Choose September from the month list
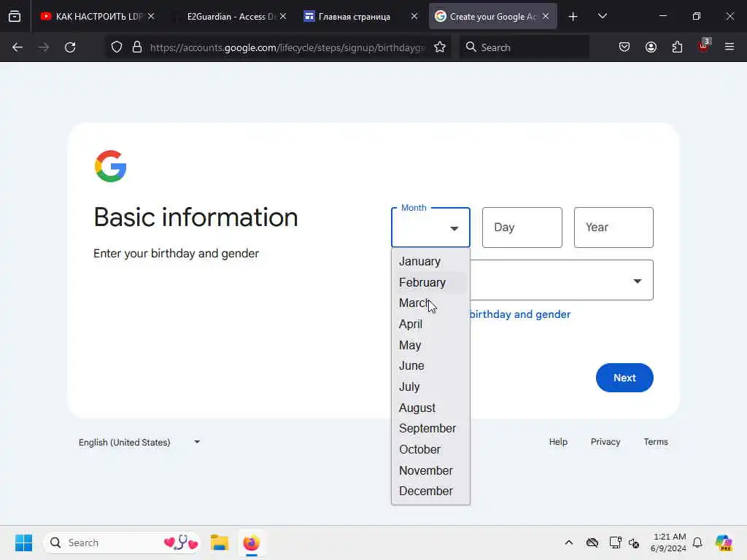The height and width of the screenshot is (560, 747). 430,428
